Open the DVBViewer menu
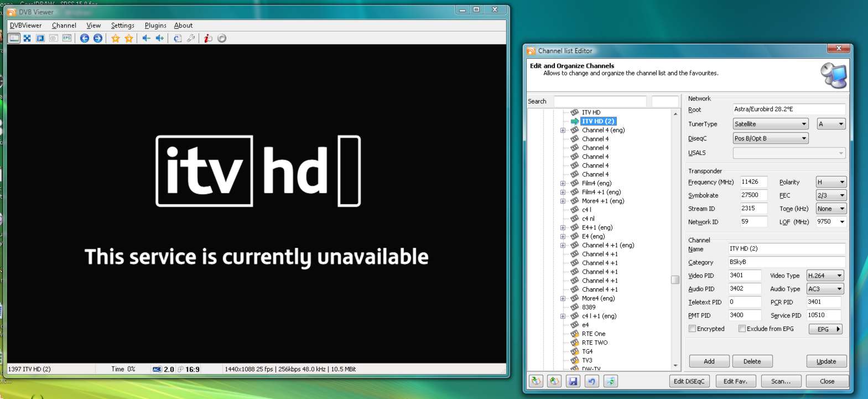The width and height of the screenshot is (868, 399). pos(26,25)
